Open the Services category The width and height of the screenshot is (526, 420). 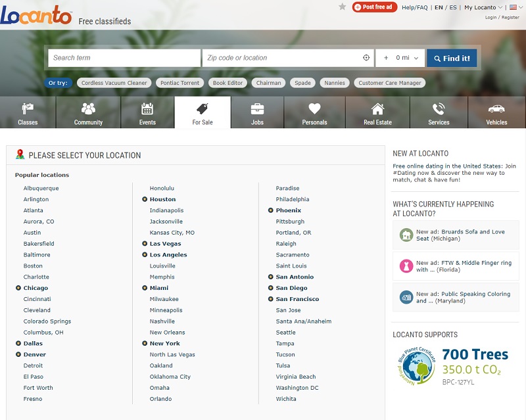click(x=439, y=112)
